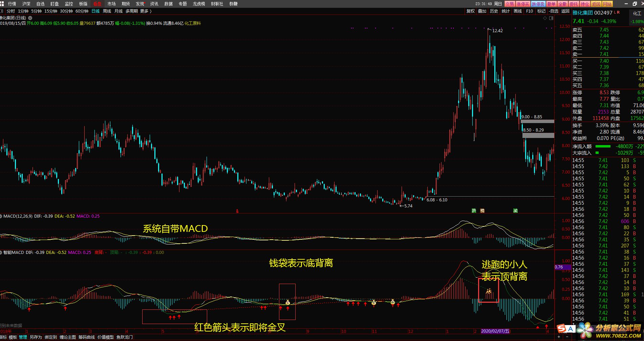
Task: Switch to the 月线 monthly period
Action: [x=119, y=11]
